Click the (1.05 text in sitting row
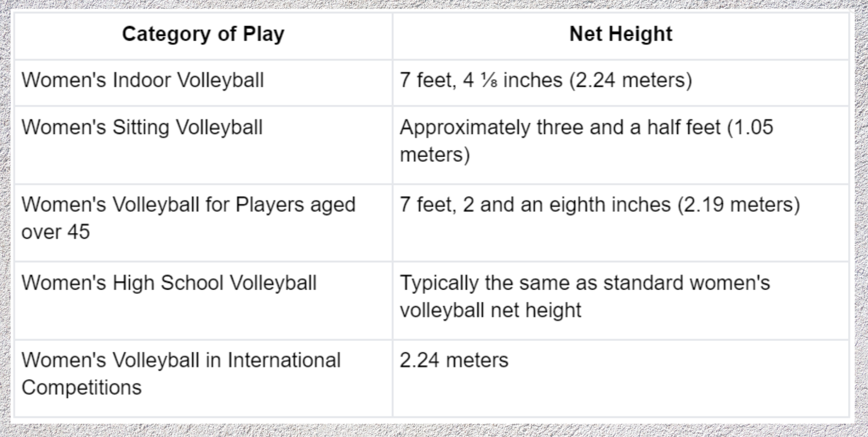 [750, 128]
